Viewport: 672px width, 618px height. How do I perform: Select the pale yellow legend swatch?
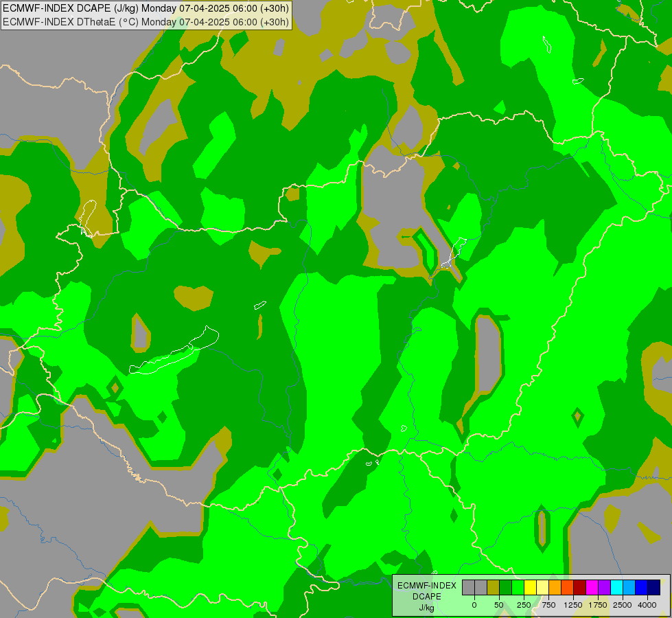click(x=542, y=588)
